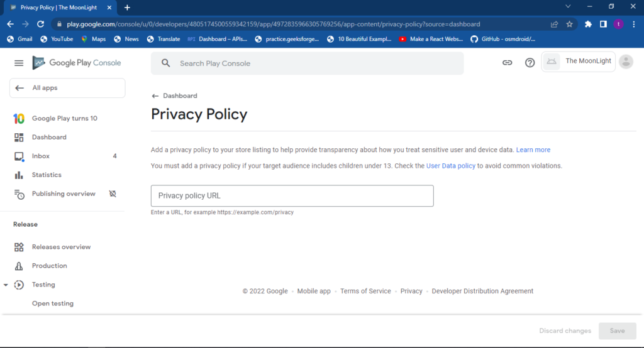Open Inbox in the sidebar
The height and width of the screenshot is (348, 644).
pyautogui.click(x=41, y=156)
